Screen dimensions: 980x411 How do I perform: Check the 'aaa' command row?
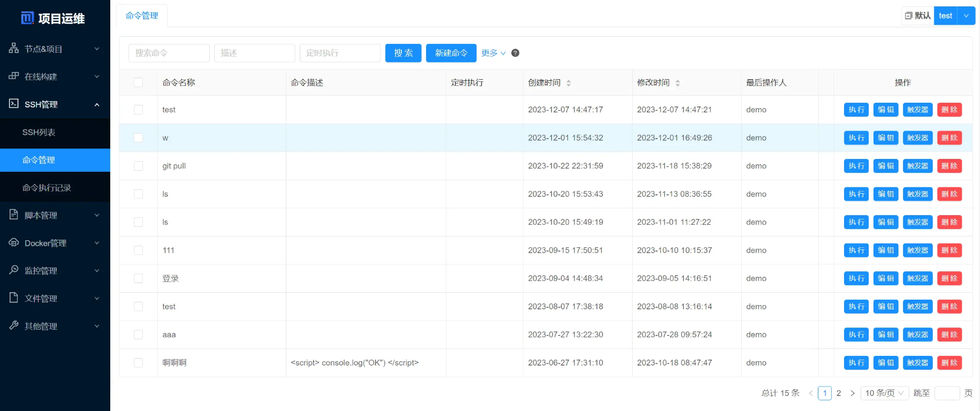click(139, 334)
